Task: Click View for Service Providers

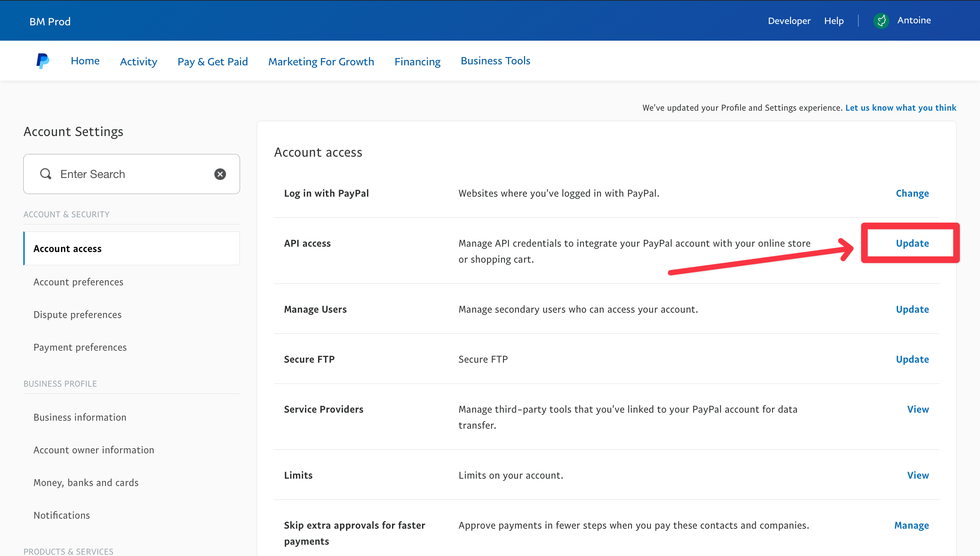Action: point(918,409)
